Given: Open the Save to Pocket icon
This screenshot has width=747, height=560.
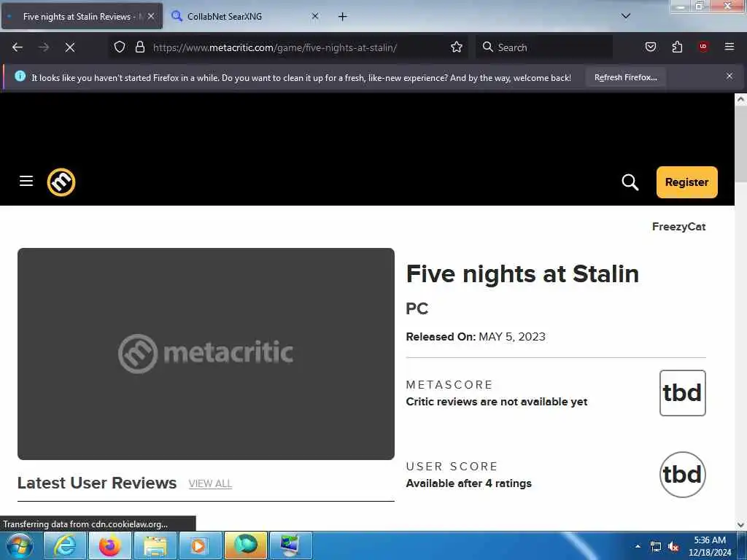Looking at the screenshot, I should pos(650,47).
